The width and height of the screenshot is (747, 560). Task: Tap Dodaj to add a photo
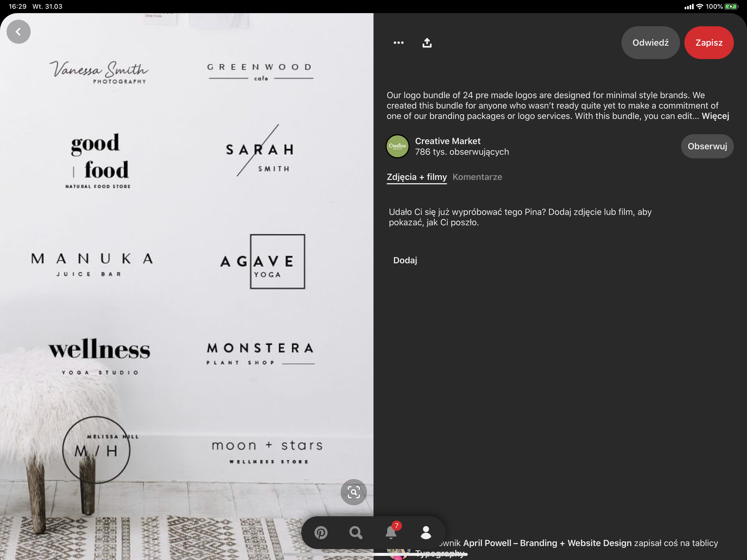click(x=405, y=260)
